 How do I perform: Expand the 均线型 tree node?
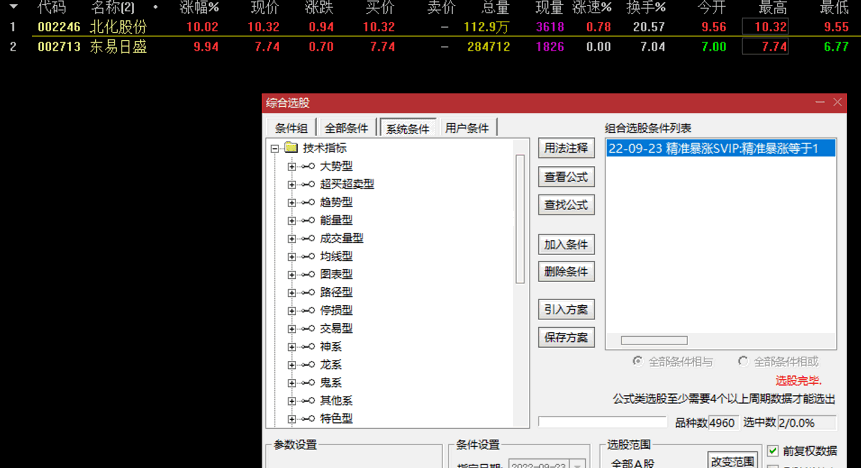tap(292, 257)
